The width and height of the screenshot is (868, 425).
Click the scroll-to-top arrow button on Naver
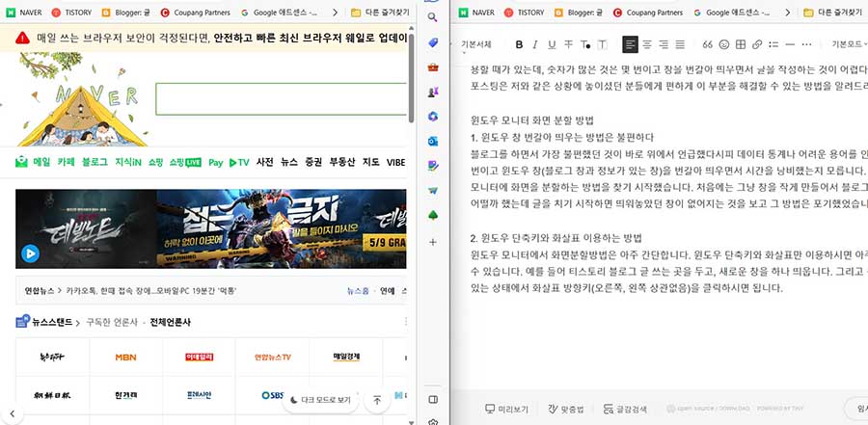pyautogui.click(x=377, y=400)
